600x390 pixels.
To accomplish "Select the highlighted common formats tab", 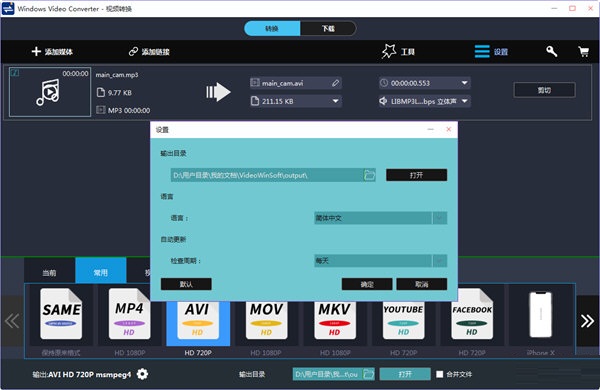I will [x=101, y=272].
